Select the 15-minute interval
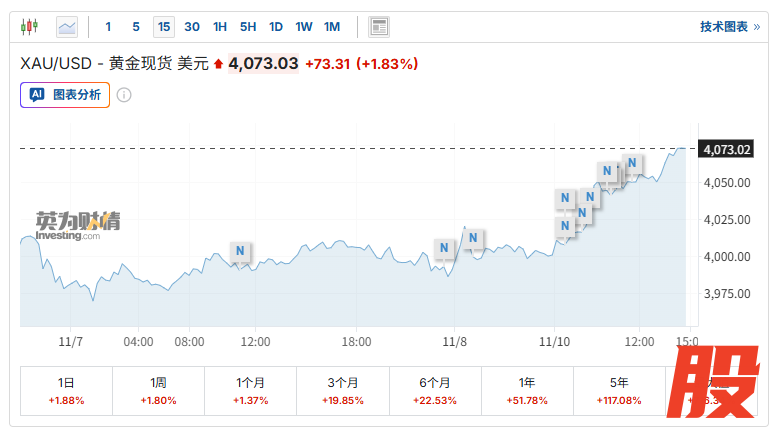The image size is (780, 437). pos(164,27)
